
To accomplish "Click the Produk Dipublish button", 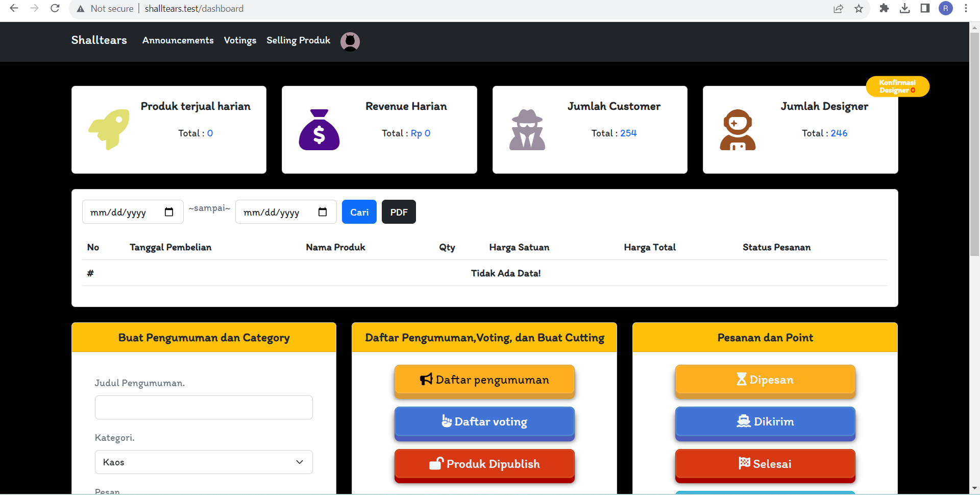I will [x=484, y=465].
